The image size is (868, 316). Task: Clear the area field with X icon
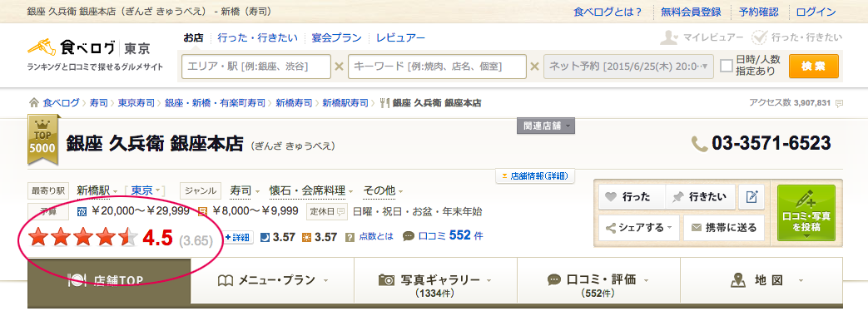[x=339, y=67]
